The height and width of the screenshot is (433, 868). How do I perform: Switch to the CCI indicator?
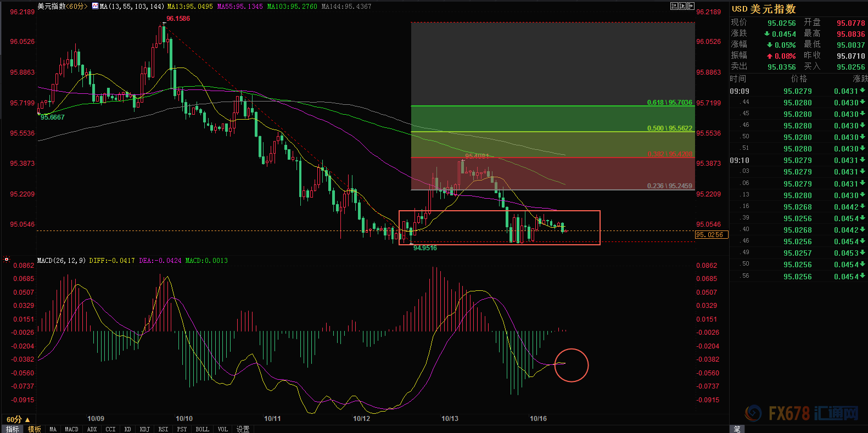110,429
